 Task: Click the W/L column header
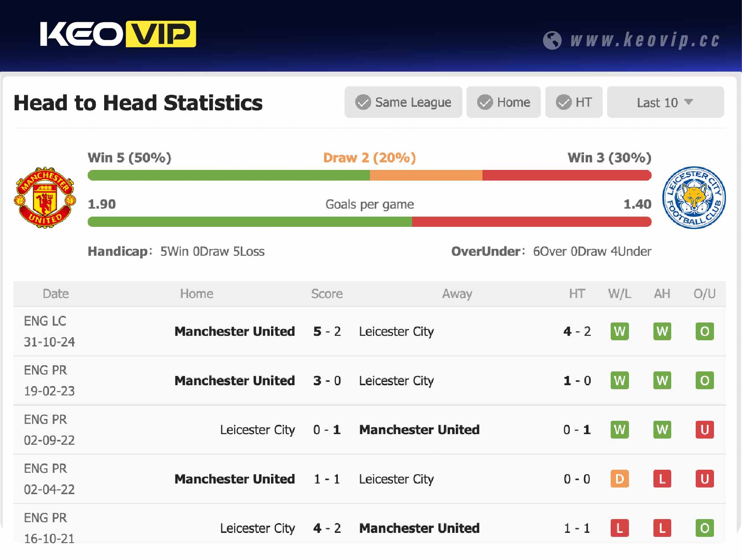click(619, 294)
